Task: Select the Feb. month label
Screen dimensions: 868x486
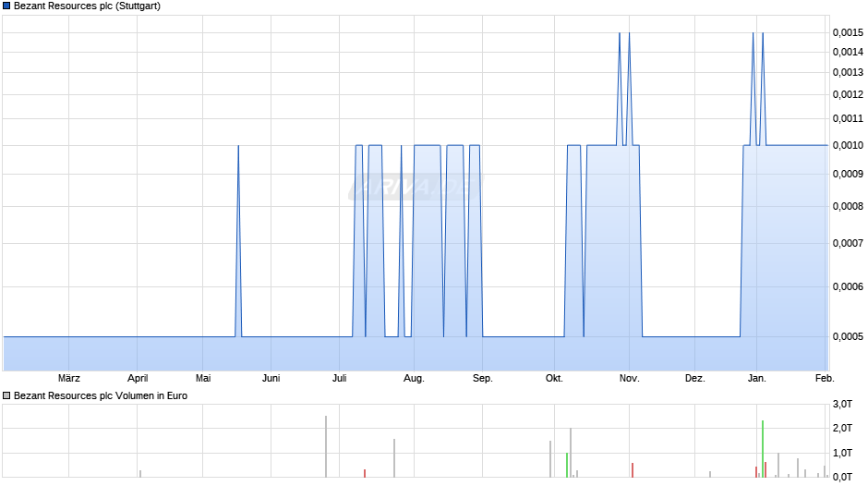Action: tap(825, 378)
